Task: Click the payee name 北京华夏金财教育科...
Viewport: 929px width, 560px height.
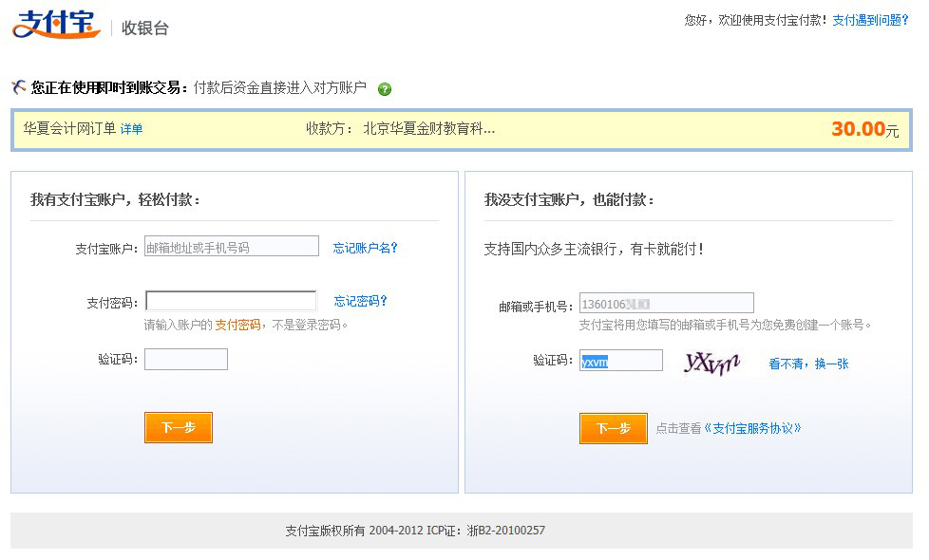Action: click(x=429, y=128)
